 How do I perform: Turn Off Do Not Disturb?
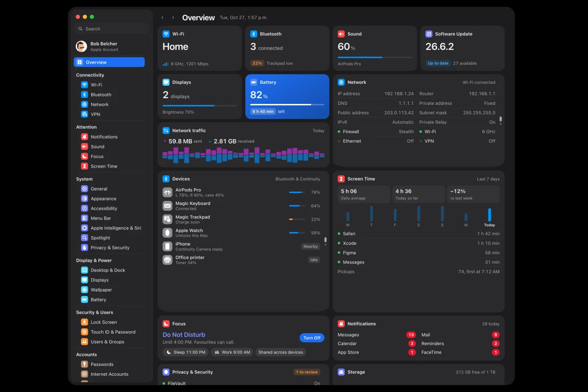[x=312, y=338]
